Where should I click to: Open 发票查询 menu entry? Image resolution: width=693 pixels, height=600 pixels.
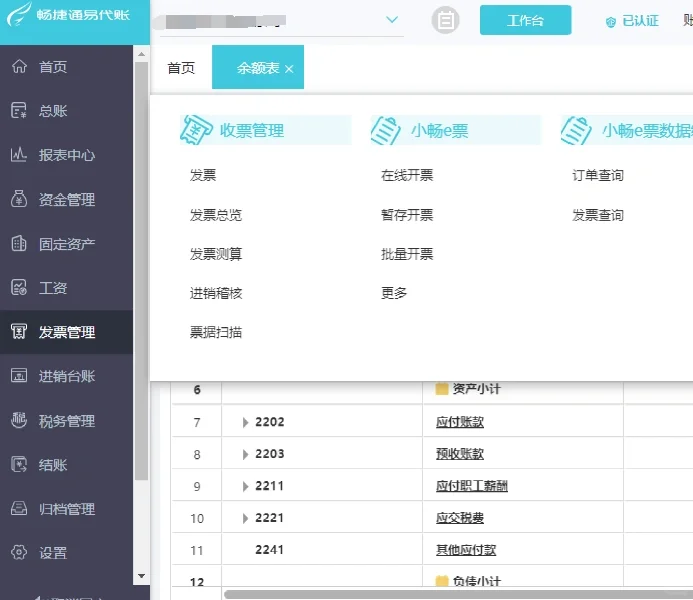598,215
